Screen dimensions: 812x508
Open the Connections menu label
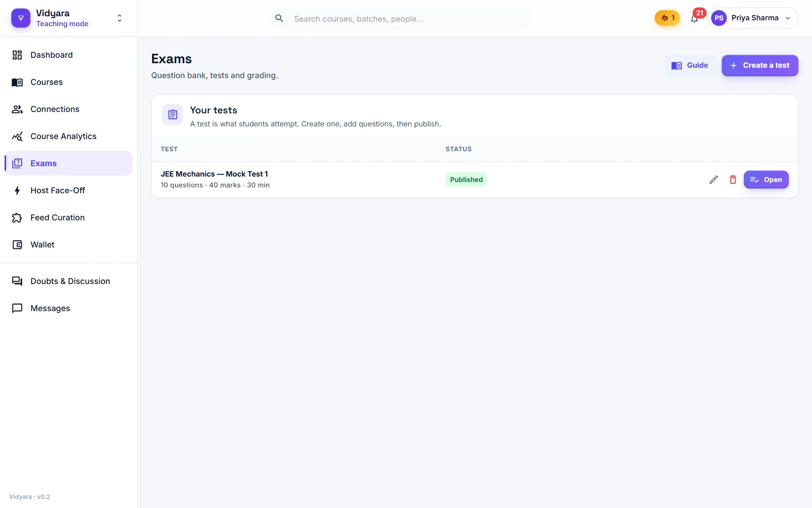pyautogui.click(x=55, y=109)
